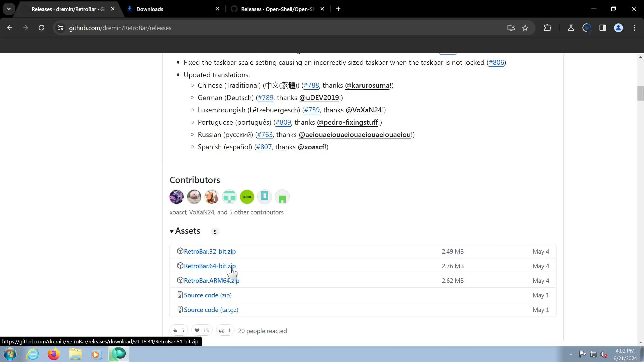Download RetroBar.32-bit.zip asset
This screenshot has width=644, height=362.
pyautogui.click(x=210, y=251)
